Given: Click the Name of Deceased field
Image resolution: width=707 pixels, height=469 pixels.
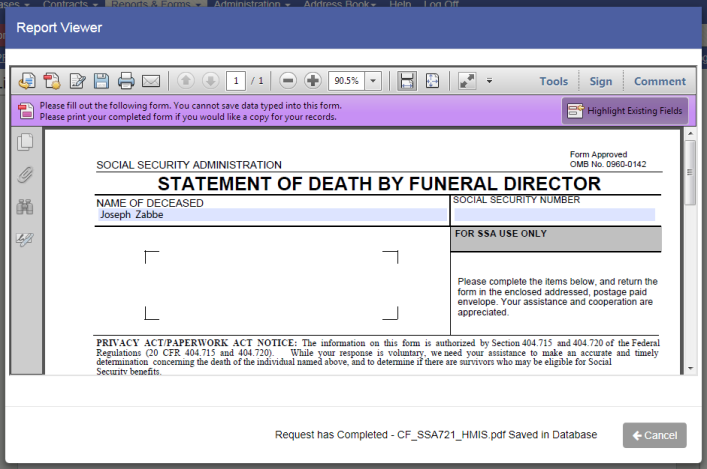Looking at the screenshot, I should pyautogui.click(x=272, y=215).
